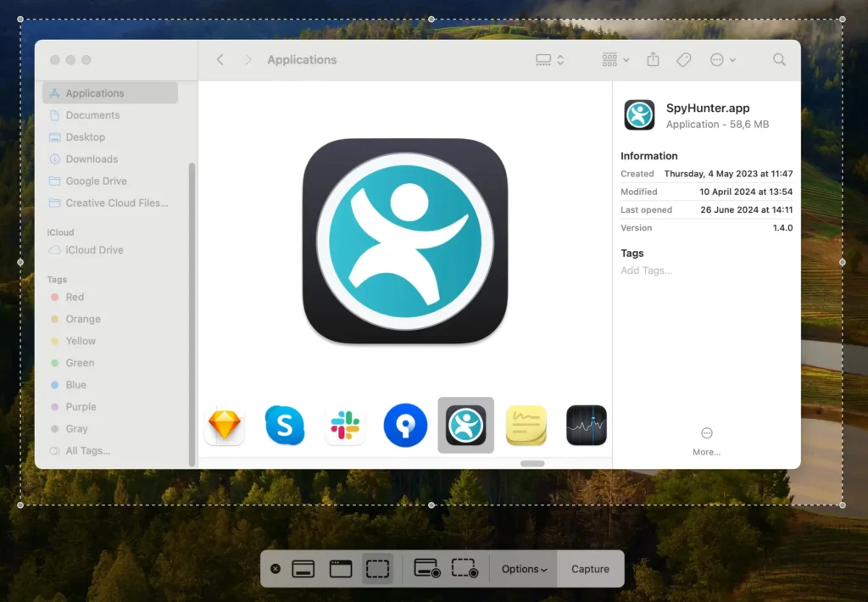Click the right-middle selection edge handle
Screen dimensions: 868x602
tap(843, 262)
